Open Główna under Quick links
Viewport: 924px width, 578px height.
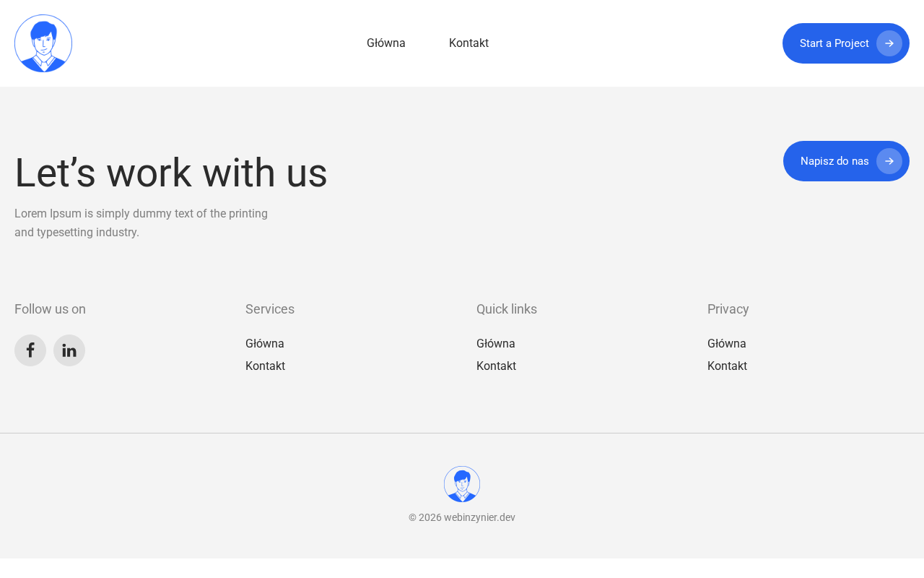pos(496,344)
